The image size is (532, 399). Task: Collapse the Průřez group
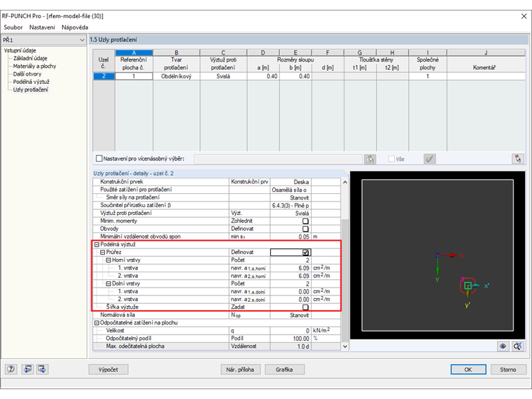click(x=102, y=253)
